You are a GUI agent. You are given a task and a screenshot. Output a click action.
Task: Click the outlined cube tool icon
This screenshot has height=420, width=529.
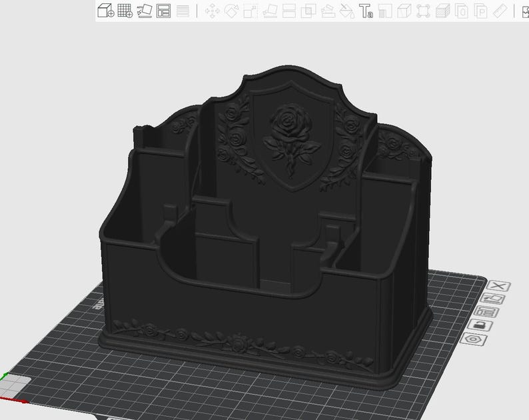(404, 11)
